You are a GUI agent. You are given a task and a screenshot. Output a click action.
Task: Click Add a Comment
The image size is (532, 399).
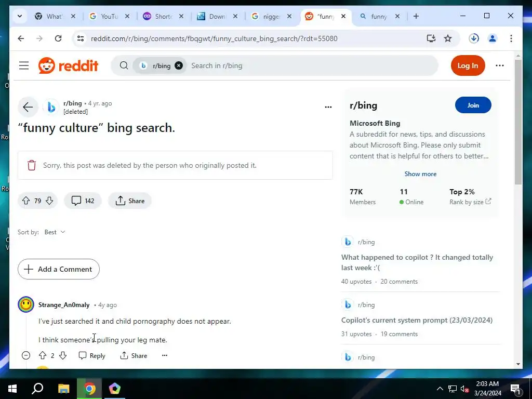click(59, 269)
